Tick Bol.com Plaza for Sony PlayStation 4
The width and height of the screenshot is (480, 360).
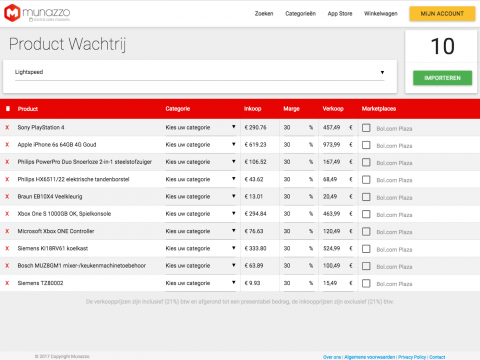pyautogui.click(x=366, y=128)
